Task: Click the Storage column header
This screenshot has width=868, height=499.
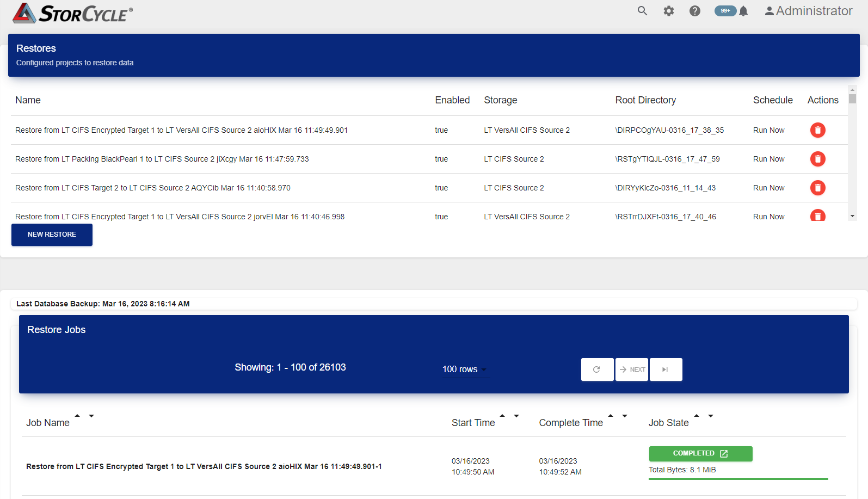Action: point(501,100)
